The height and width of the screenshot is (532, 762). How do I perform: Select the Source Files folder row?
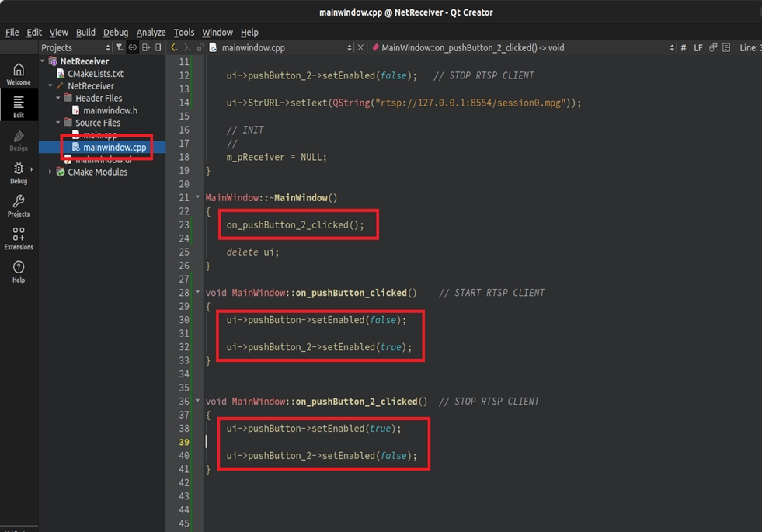pyautogui.click(x=97, y=123)
